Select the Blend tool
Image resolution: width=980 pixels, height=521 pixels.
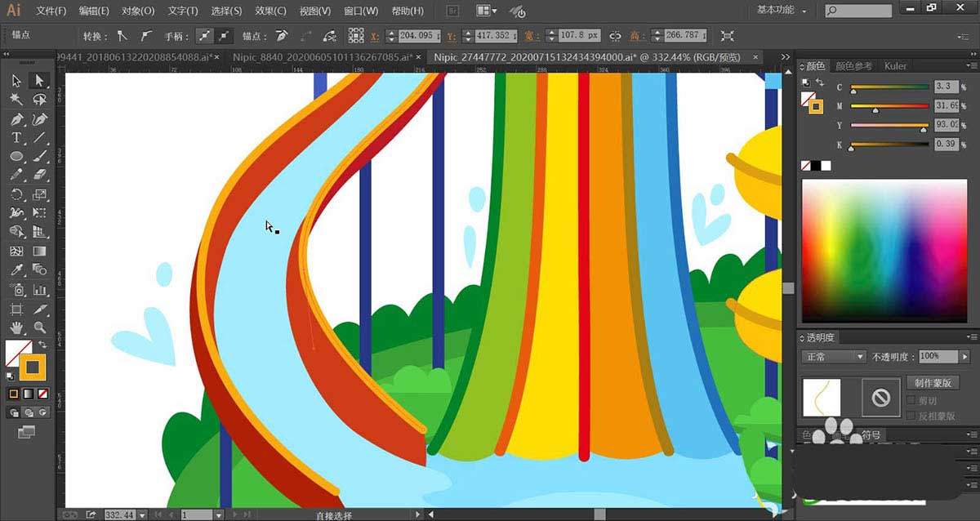pyautogui.click(x=38, y=270)
